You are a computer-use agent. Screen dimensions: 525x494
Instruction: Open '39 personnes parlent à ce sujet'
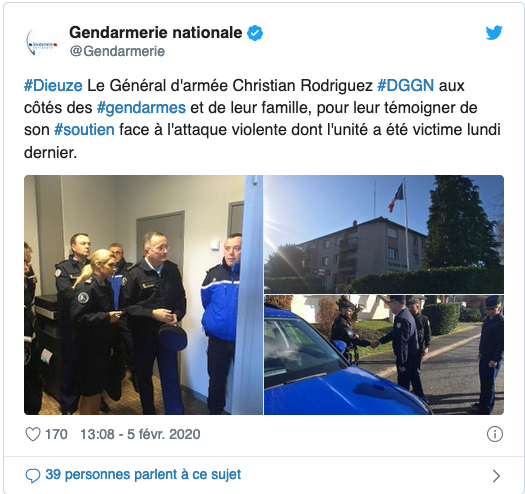[143, 475]
